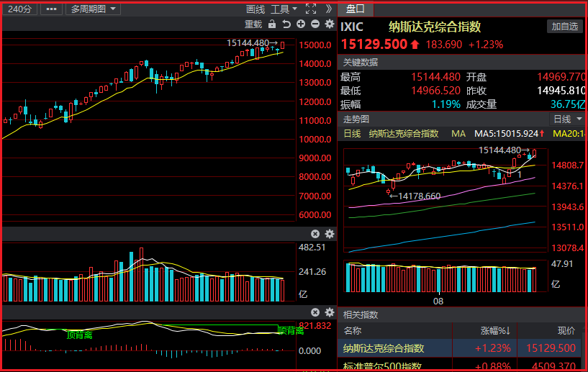Click the MA20 indicator label

[x=569, y=134]
